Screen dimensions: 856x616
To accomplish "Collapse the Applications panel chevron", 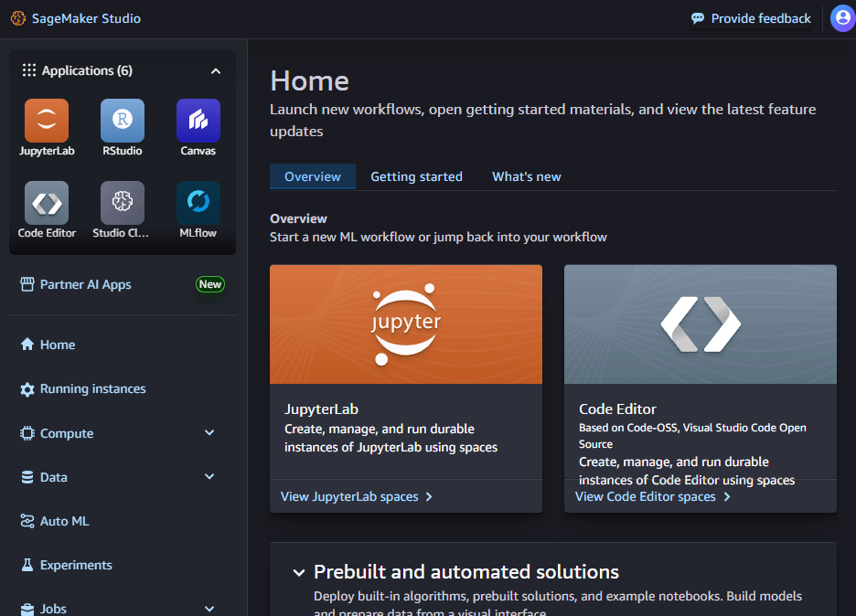I will tap(216, 71).
